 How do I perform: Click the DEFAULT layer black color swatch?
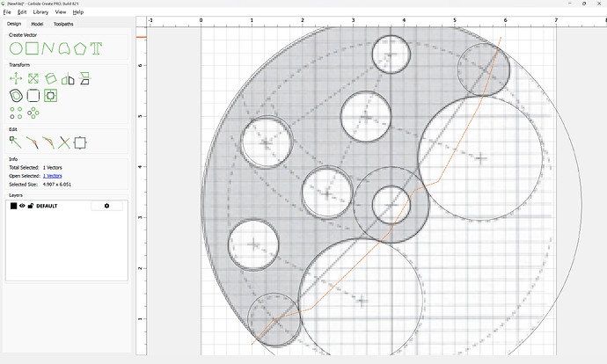click(13, 206)
